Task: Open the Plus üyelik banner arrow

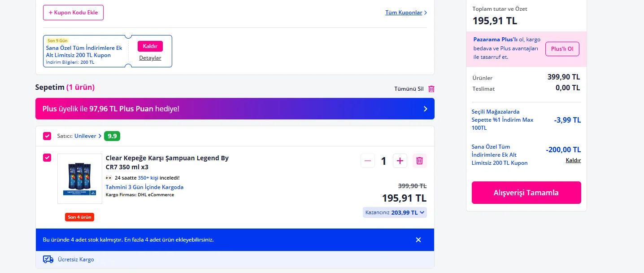Action: tap(426, 109)
